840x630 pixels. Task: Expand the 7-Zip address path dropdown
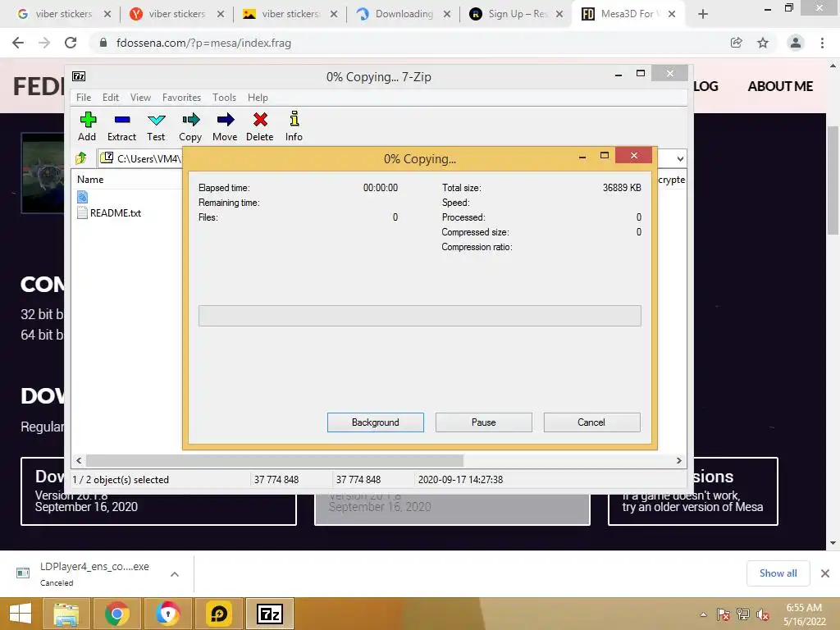(x=680, y=158)
